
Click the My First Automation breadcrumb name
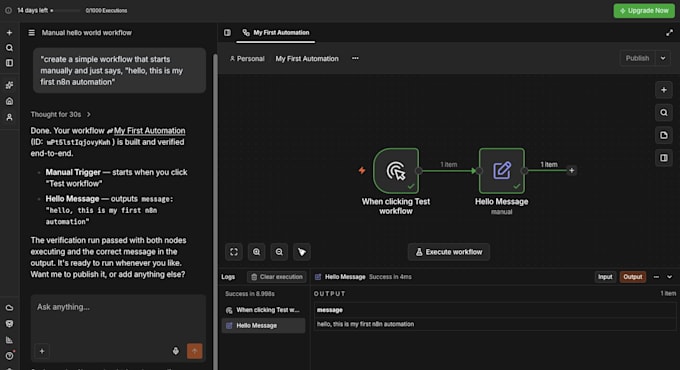click(x=307, y=59)
